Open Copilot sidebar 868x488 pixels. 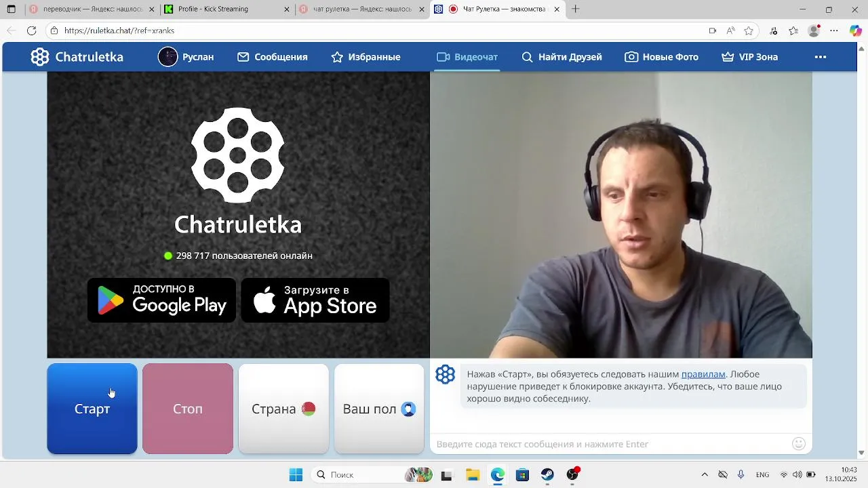point(855,30)
